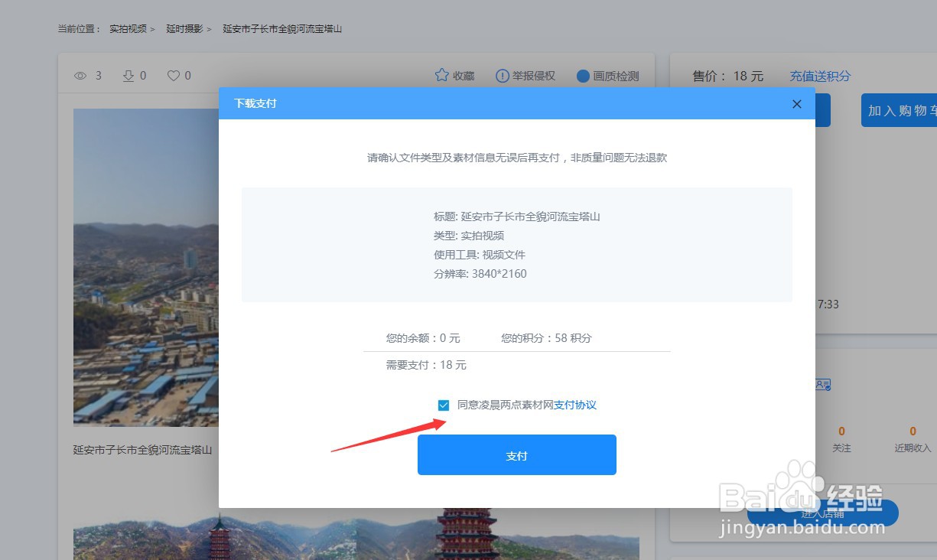This screenshot has width=937, height=560.
Task: Click the 举报侵权 report icon
Action: click(503, 76)
